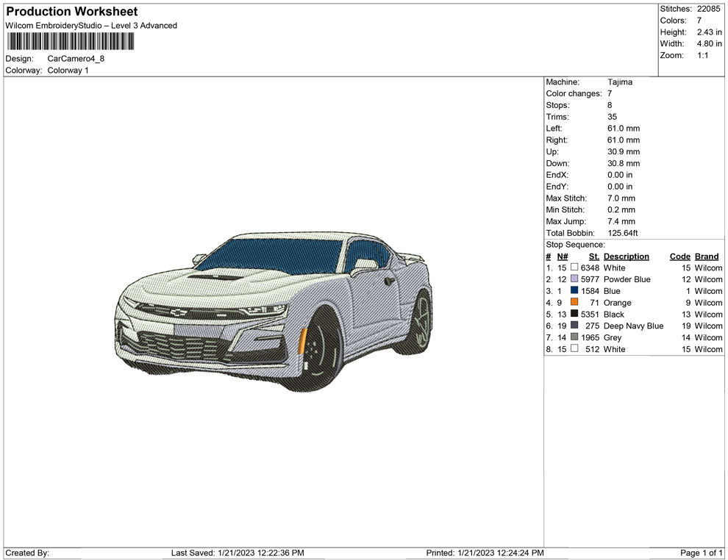Image resolution: width=728 pixels, height=560 pixels.
Task: Select the Deep Navy Blue swatch
Action: pos(574,326)
